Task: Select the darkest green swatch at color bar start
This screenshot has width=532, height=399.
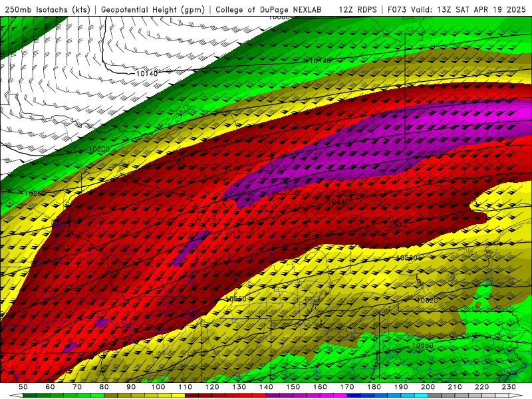Action: 30,396
